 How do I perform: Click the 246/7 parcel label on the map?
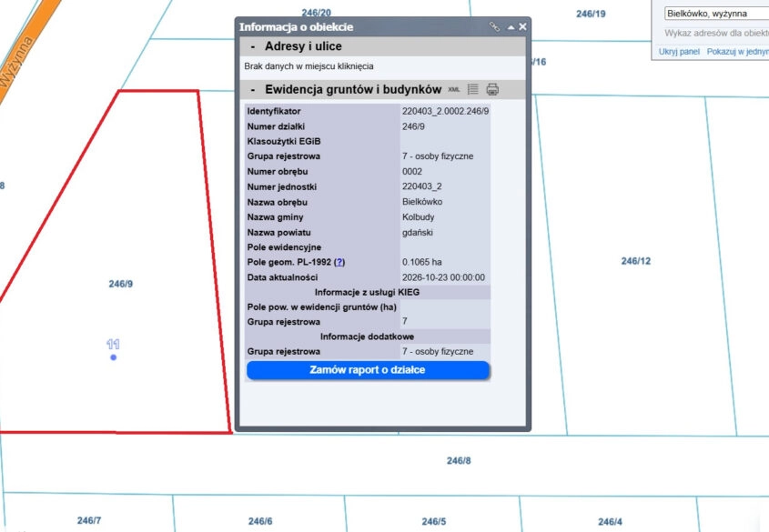(x=89, y=520)
